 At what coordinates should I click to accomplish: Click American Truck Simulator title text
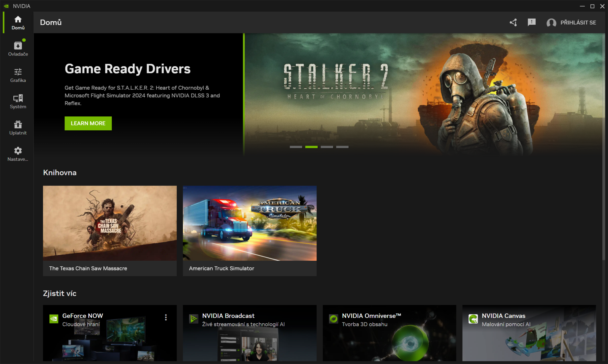221,268
